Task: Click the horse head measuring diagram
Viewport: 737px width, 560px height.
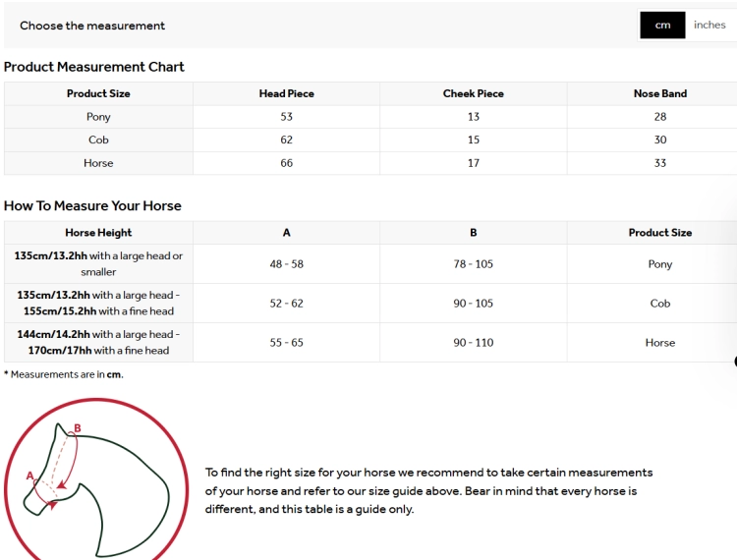Action: 96,479
